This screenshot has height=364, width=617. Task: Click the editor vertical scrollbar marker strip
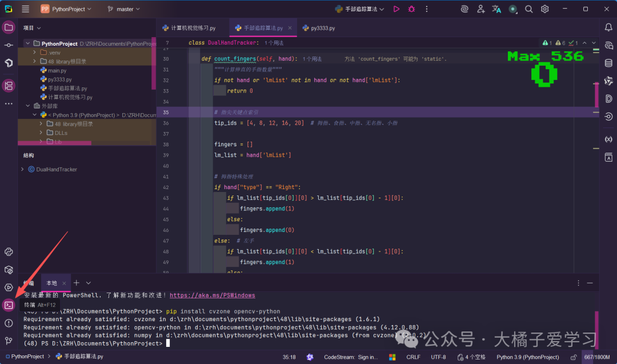click(x=596, y=95)
